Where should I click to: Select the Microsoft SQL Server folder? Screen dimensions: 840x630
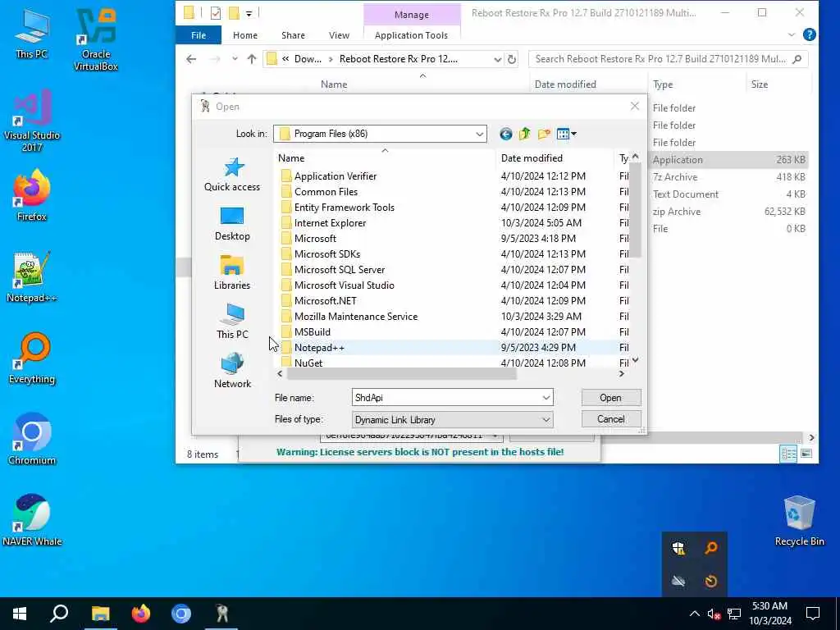click(340, 270)
